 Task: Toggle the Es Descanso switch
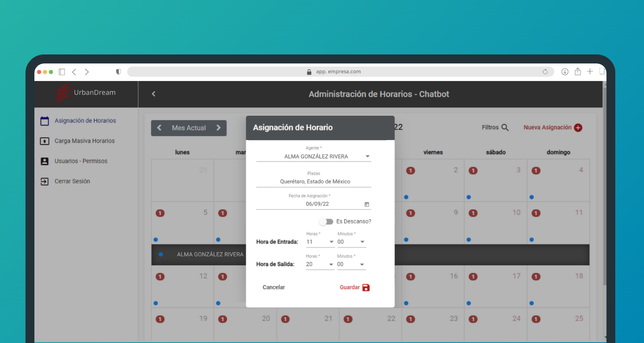[326, 222]
